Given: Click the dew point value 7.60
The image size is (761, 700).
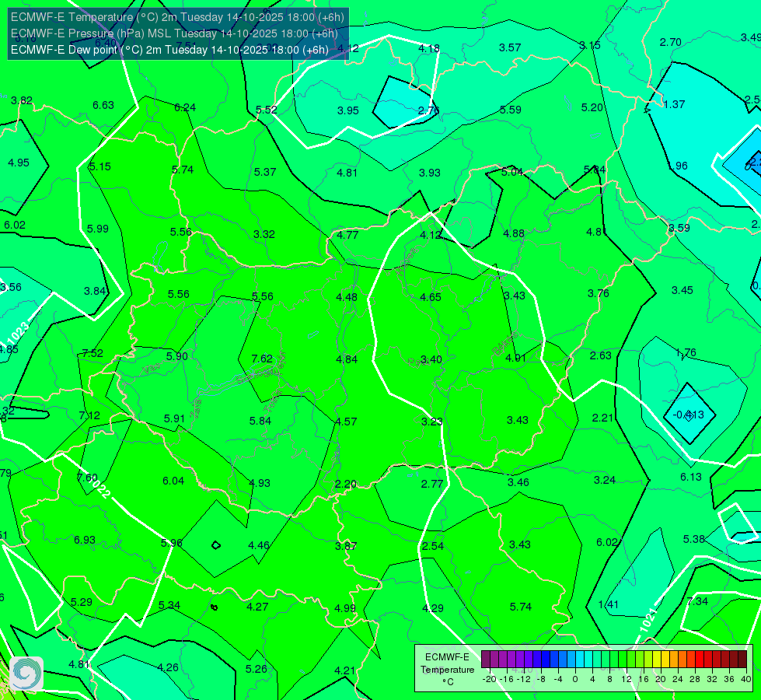Looking at the screenshot, I should [87, 478].
